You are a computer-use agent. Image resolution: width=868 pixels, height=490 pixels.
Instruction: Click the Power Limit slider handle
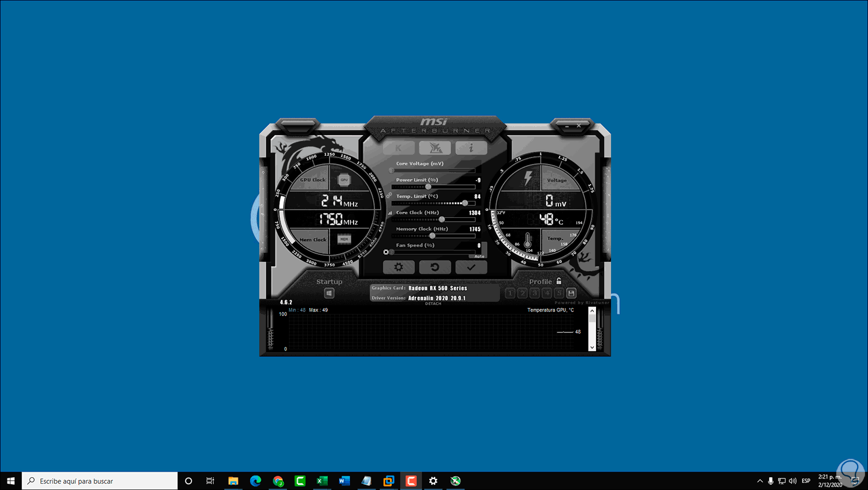428,187
